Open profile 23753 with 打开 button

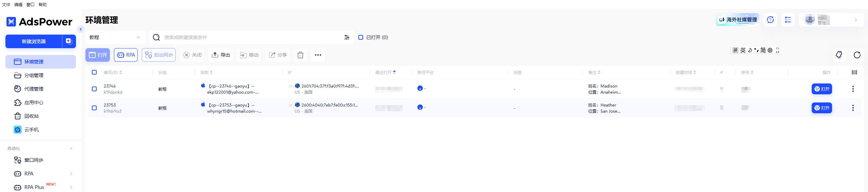822,108
